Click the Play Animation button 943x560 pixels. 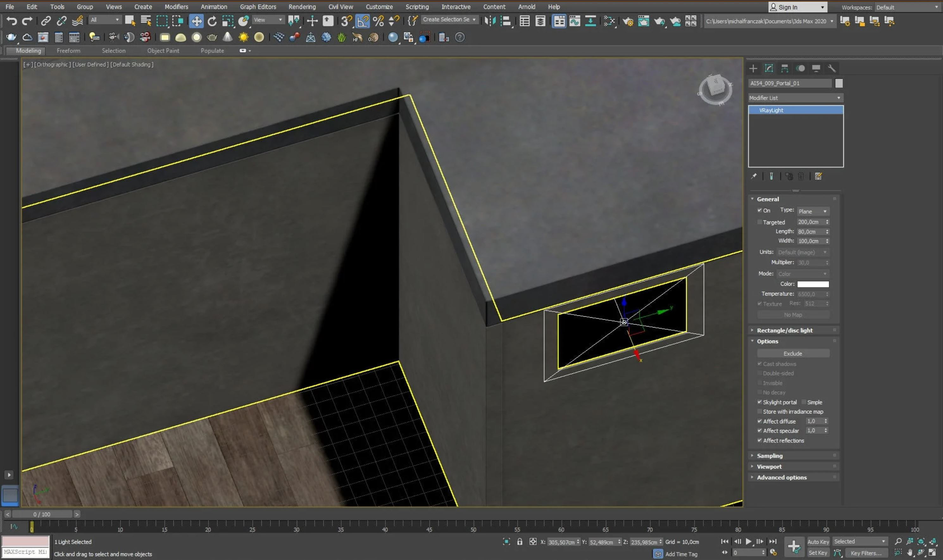coord(749,542)
